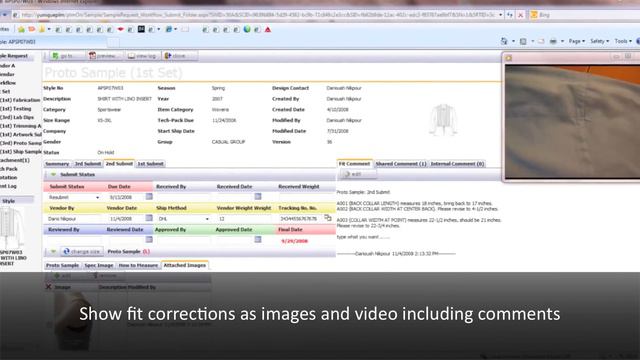Click the close toolbar button
Viewport: 640px width, 360px height.
point(180,56)
